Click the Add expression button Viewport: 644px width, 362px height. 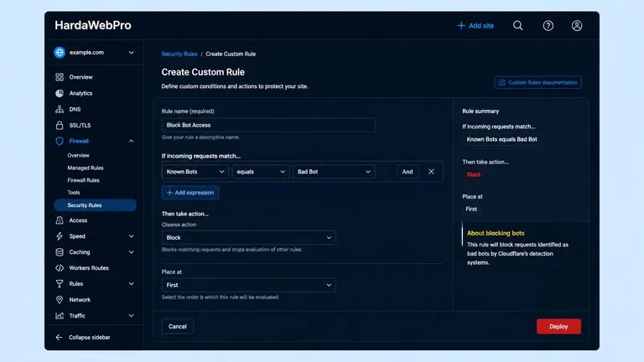coord(190,193)
